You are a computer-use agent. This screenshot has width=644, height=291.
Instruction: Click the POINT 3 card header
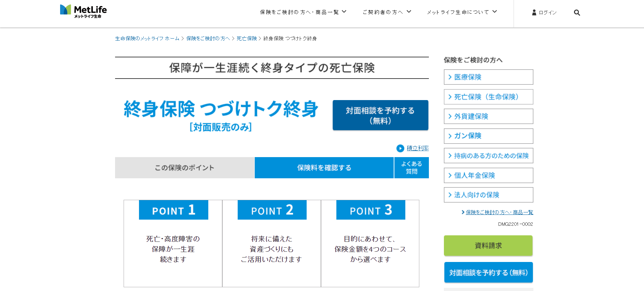(371, 210)
